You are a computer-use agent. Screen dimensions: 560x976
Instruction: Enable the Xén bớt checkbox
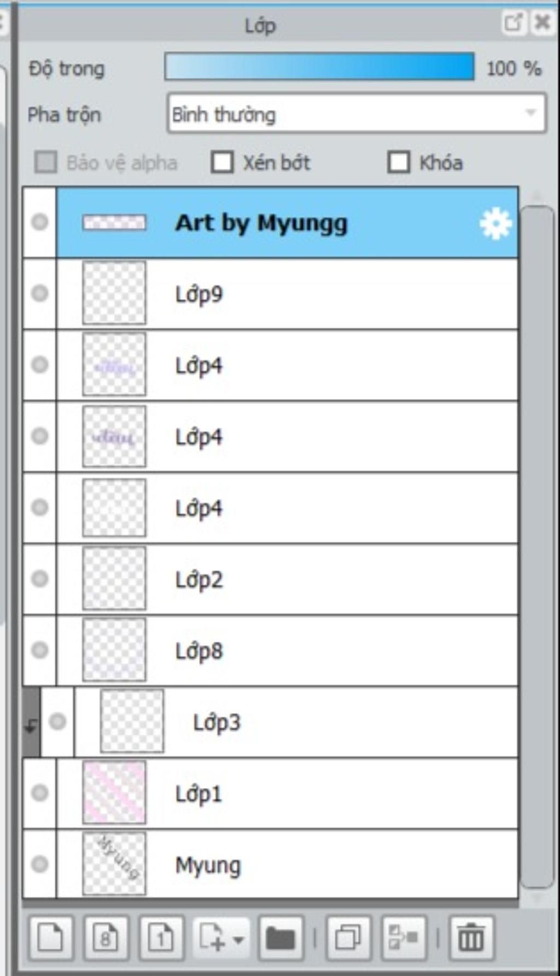[223, 162]
